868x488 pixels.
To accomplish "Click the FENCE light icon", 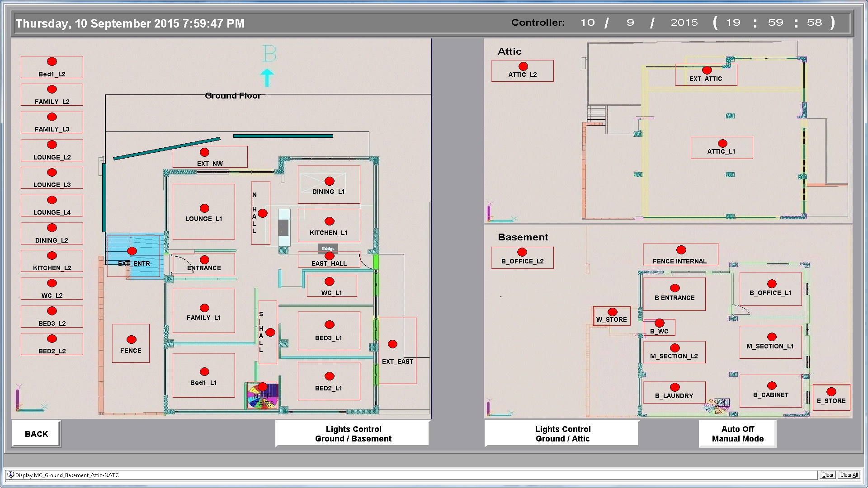I will 132,340.
